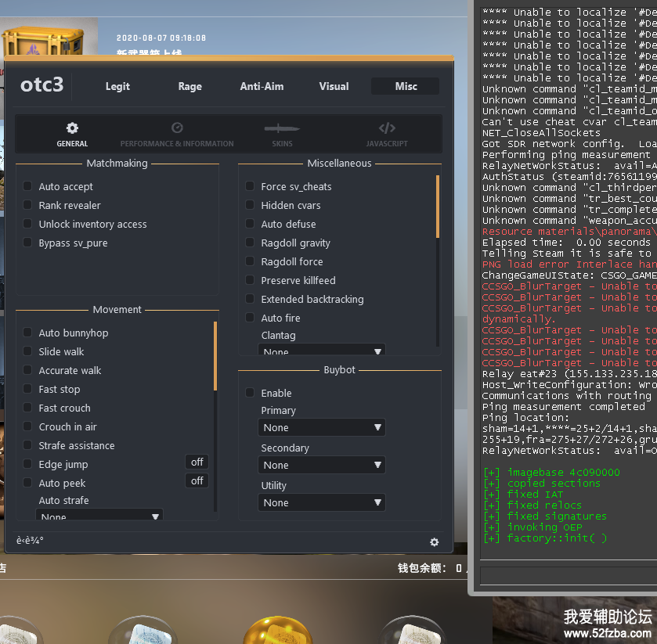This screenshot has width=657, height=644.
Task: Toggle Accurate walk checkbox
Action: 27,370
